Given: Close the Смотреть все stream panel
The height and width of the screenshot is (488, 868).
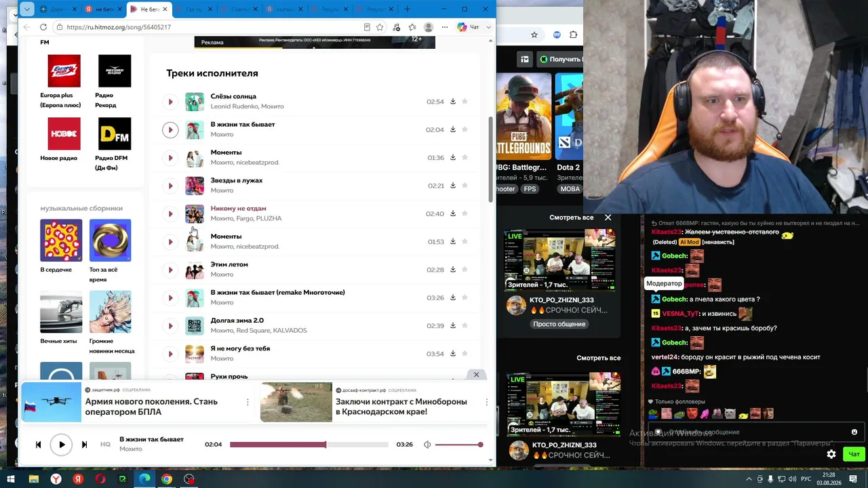Looking at the screenshot, I should click(x=608, y=218).
